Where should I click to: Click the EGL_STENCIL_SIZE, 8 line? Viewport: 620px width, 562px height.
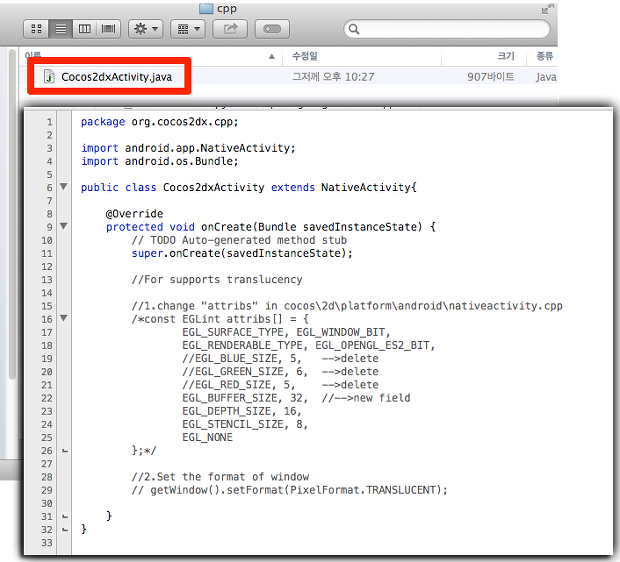(245, 424)
